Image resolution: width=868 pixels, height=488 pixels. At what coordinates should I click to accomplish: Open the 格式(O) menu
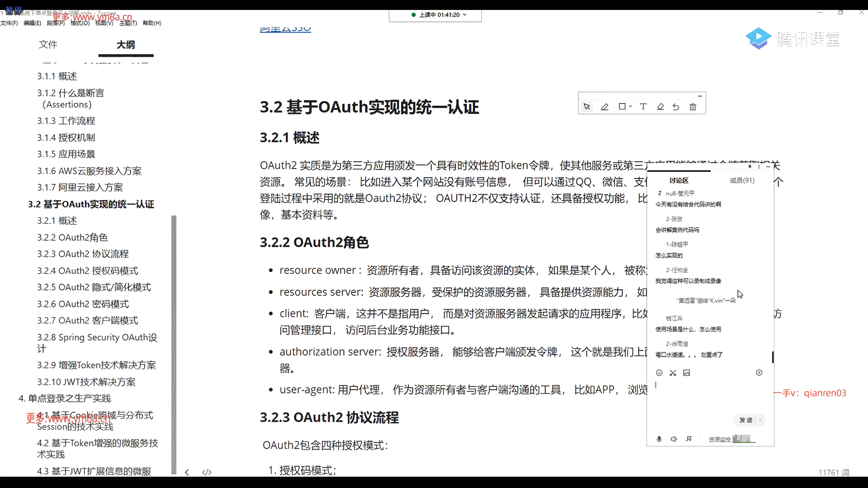(80, 23)
